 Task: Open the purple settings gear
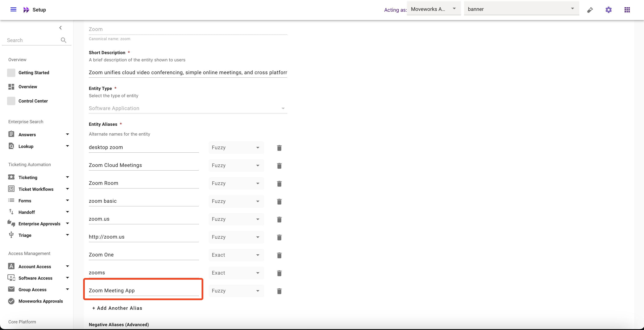608,10
